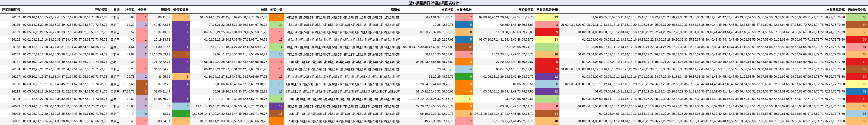Click the table title '近15期星期日 冷温热码图表统计'
This screenshot has height=125, width=868.
coord(434,3)
